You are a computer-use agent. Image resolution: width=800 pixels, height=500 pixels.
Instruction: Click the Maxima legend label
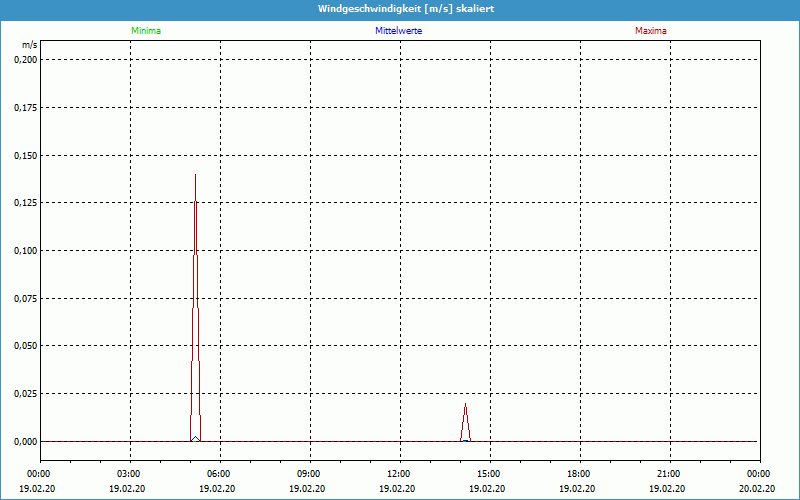click(x=650, y=31)
